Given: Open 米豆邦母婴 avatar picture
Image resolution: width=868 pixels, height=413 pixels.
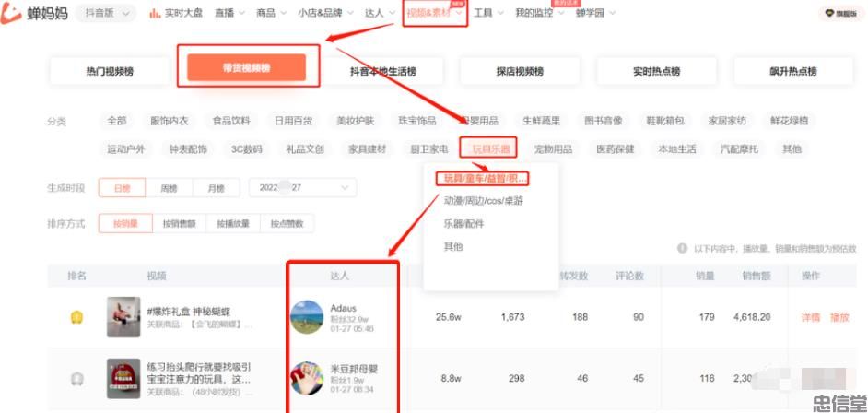Looking at the screenshot, I should point(307,378).
